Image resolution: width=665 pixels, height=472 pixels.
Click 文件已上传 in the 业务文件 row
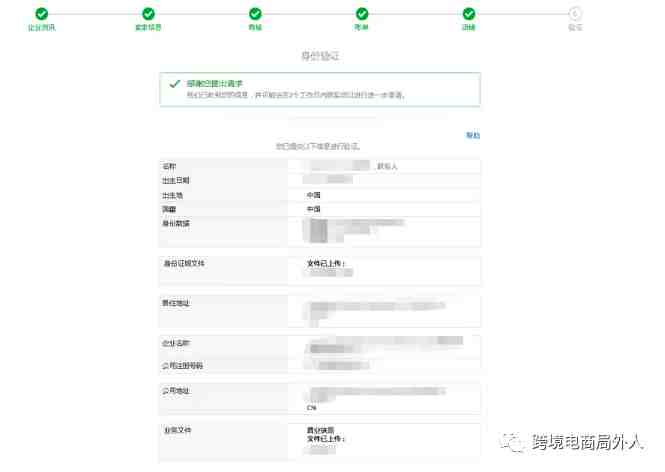click(x=326, y=438)
